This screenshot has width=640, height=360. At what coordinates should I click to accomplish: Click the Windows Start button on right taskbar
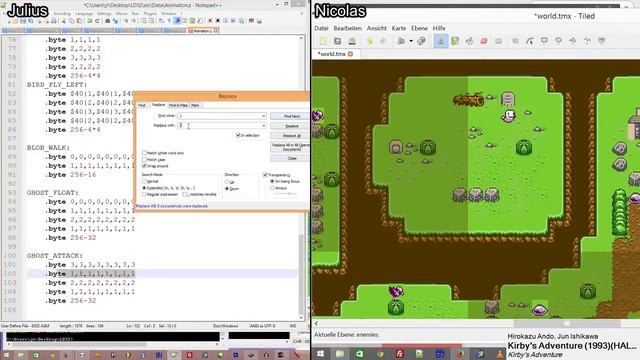pos(320,353)
